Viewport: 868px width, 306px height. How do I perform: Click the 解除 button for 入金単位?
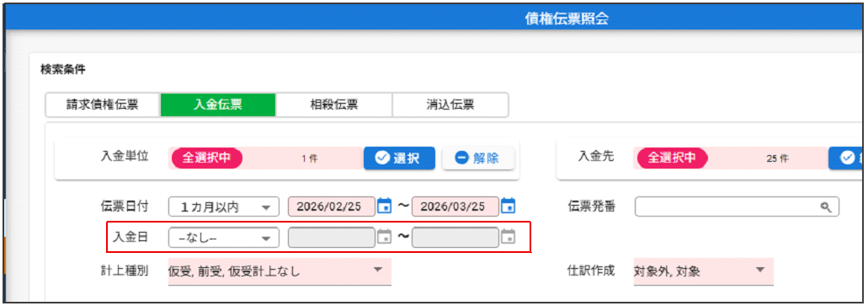478,158
